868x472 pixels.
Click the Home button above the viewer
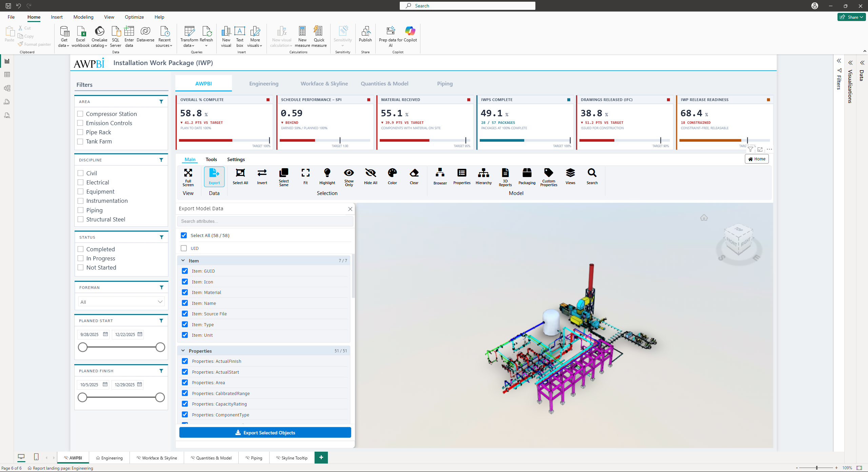pyautogui.click(x=757, y=159)
